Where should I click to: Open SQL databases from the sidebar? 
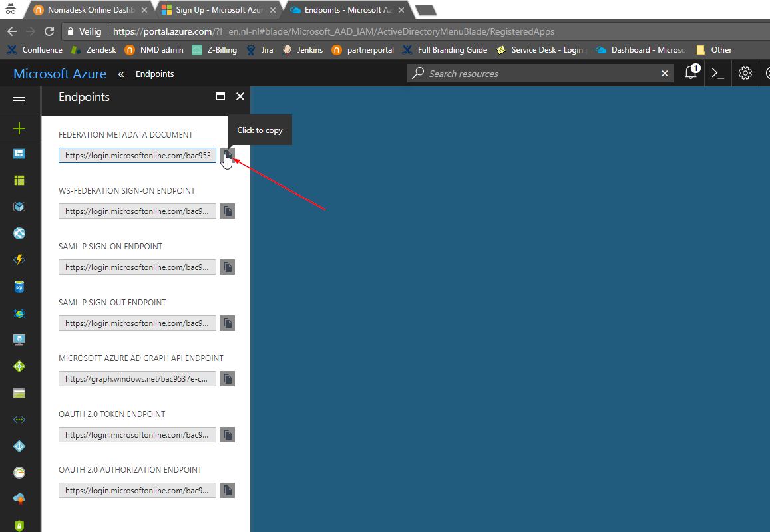pos(19,287)
